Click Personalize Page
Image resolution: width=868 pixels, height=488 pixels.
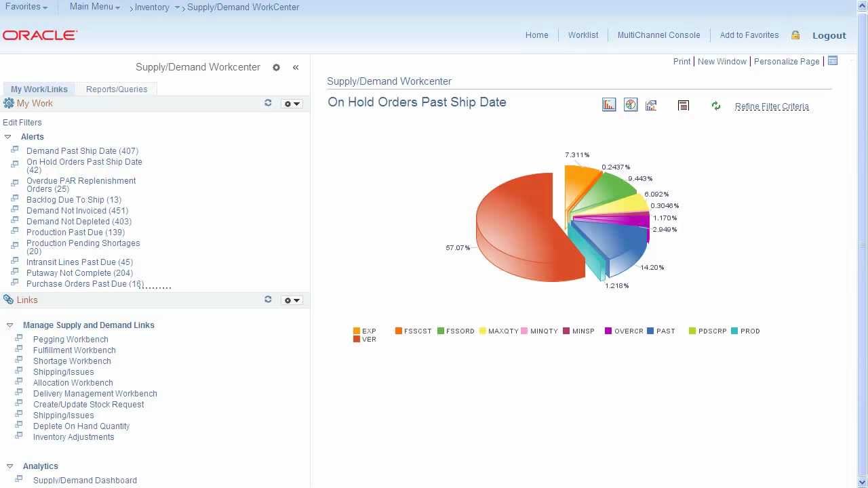click(787, 61)
